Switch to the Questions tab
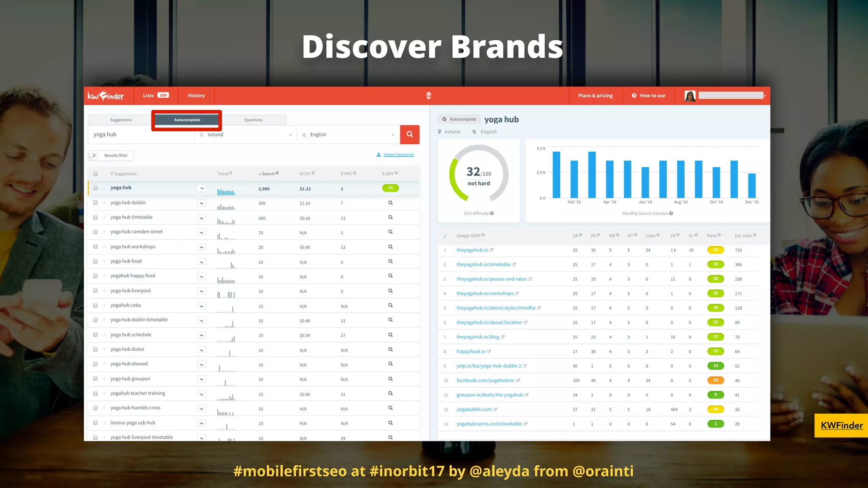Image resolution: width=868 pixels, height=488 pixels. coord(253,120)
